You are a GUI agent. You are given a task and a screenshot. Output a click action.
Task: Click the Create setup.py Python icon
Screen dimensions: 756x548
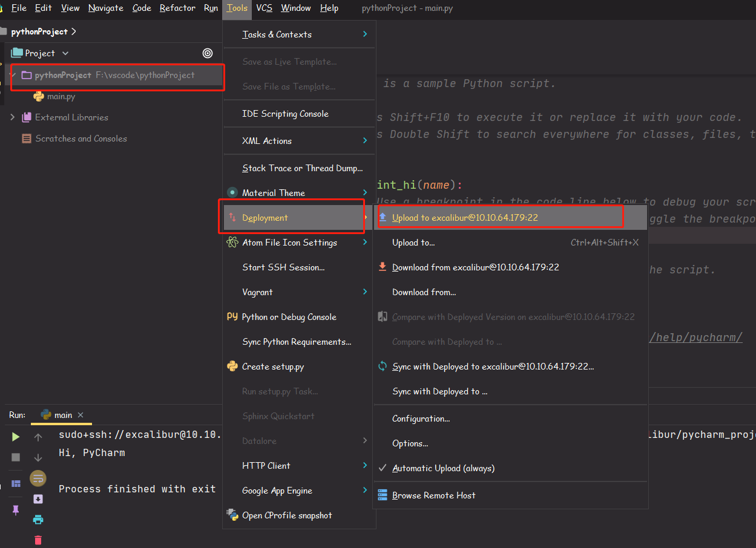(x=232, y=367)
